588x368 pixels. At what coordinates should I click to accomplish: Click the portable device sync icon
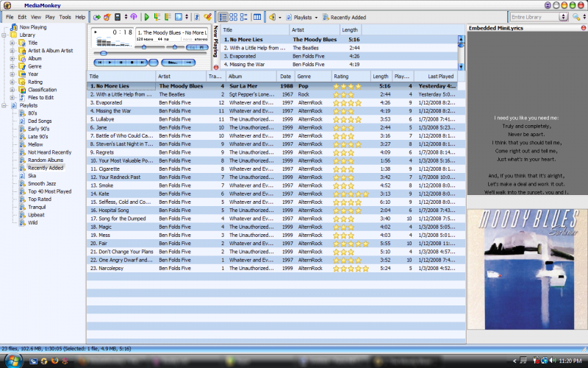(117, 16)
